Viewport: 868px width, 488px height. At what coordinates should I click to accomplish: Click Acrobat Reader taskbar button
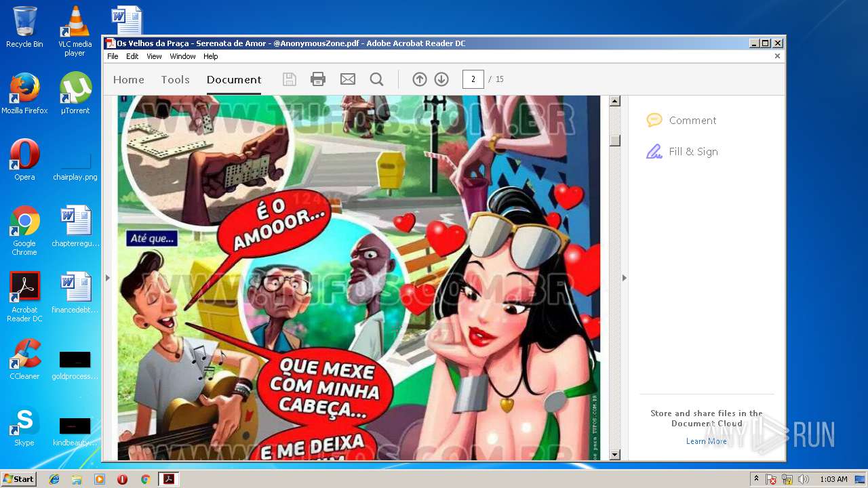(x=168, y=479)
